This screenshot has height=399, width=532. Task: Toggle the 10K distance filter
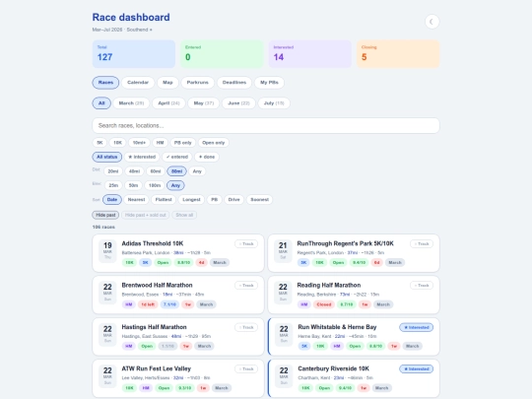point(118,143)
